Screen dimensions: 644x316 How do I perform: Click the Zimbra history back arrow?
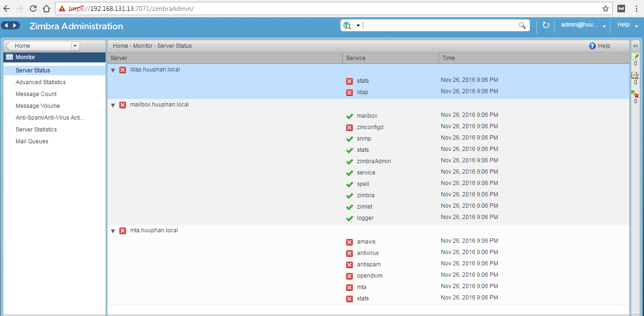tap(6, 26)
